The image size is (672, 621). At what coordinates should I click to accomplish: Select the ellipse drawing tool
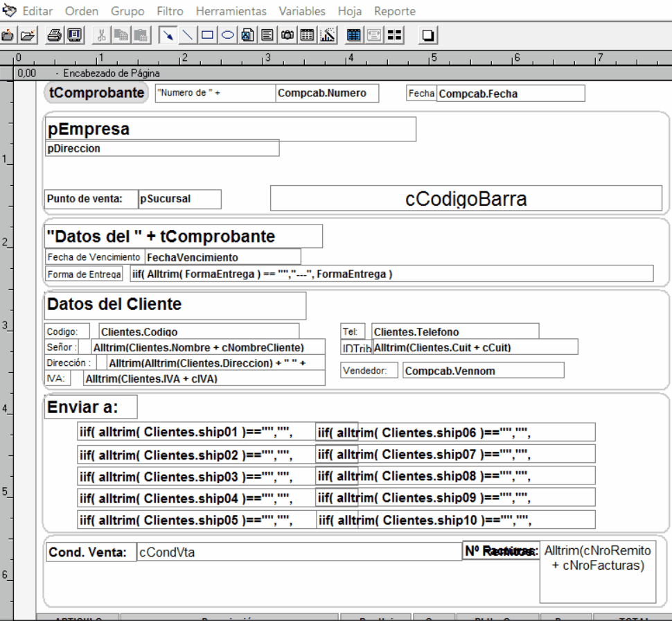click(227, 35)
